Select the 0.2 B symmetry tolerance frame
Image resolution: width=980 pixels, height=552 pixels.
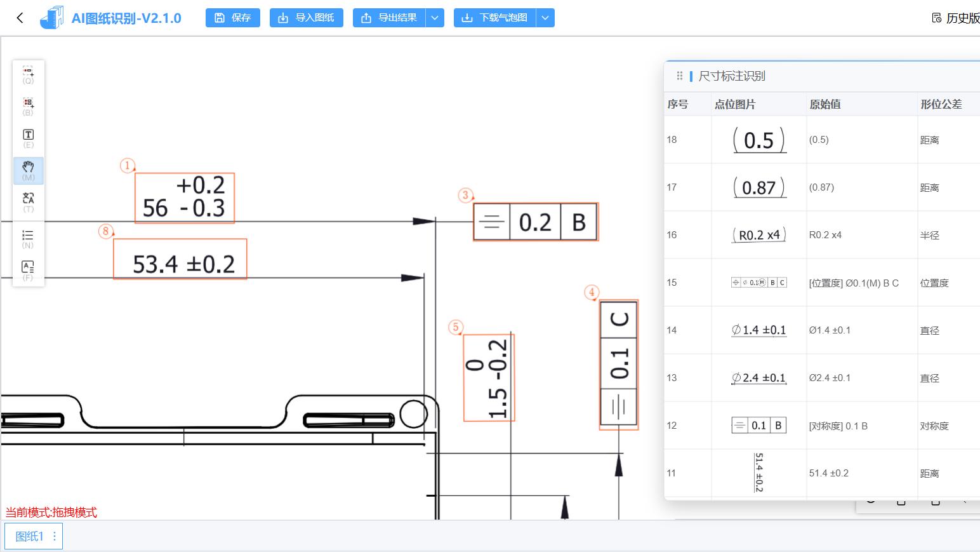click(536, 222)
